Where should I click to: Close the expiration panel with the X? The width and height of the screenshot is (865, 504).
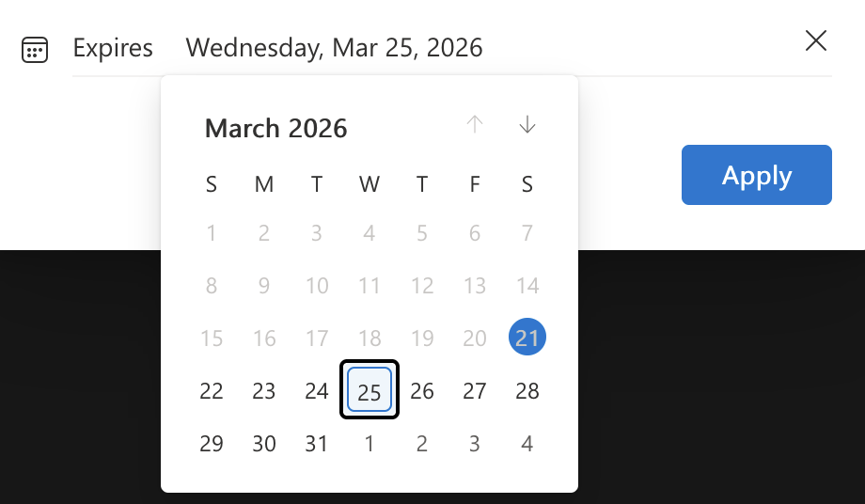(816, 40)
